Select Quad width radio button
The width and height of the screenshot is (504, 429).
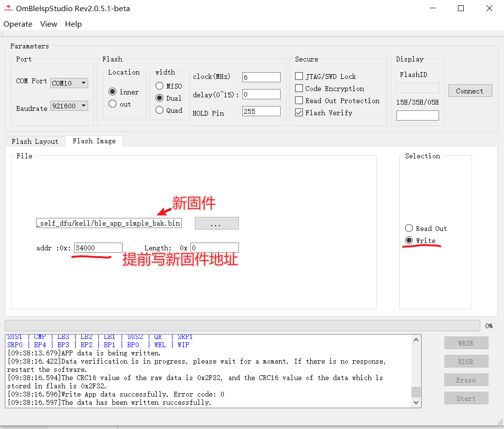159,110
